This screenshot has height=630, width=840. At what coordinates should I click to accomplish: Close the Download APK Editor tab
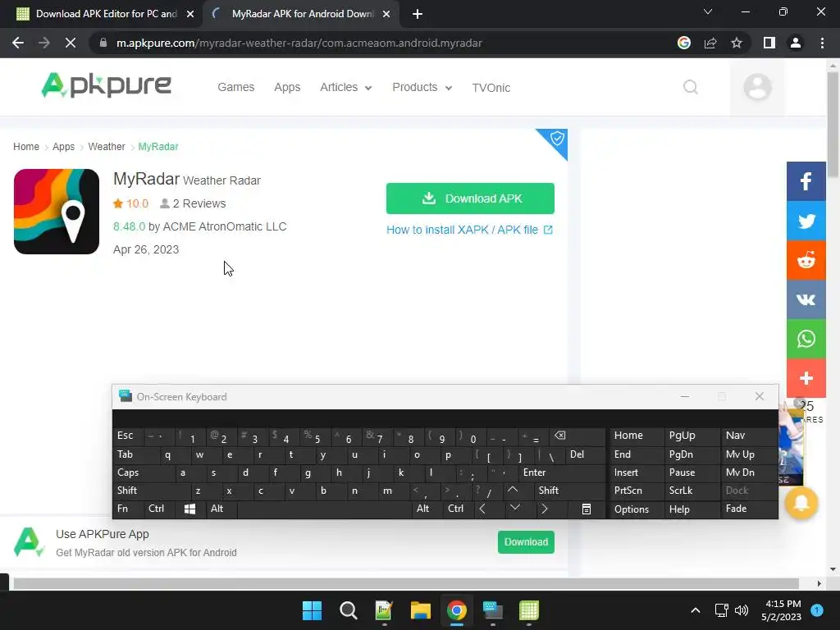coord(190,14)
